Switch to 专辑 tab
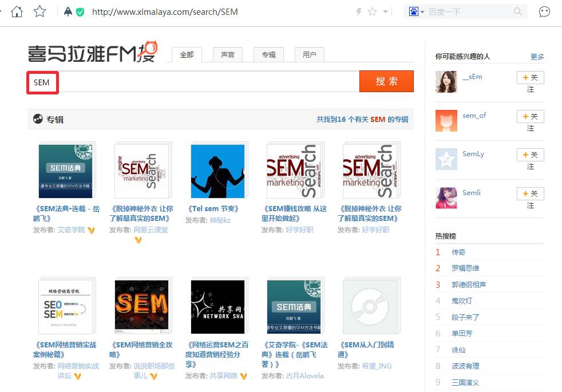Screen dimensions: 562x392 tap(268, 55)
